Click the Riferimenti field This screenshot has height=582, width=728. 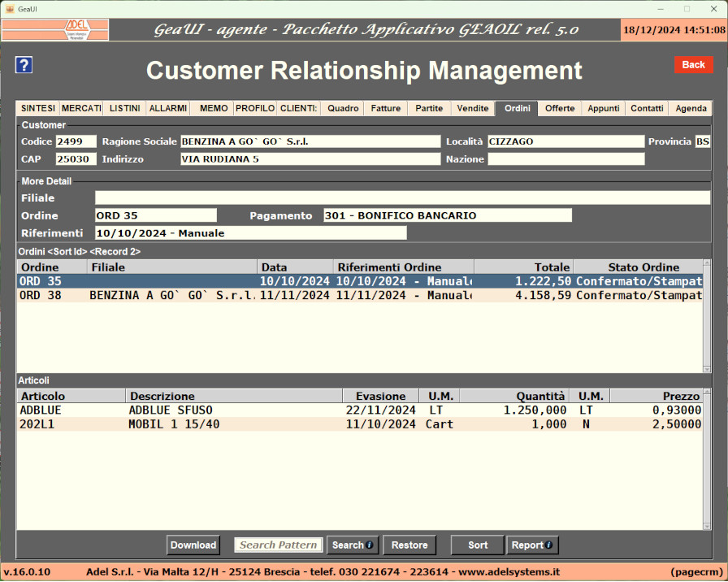click(x=251, y=233)
